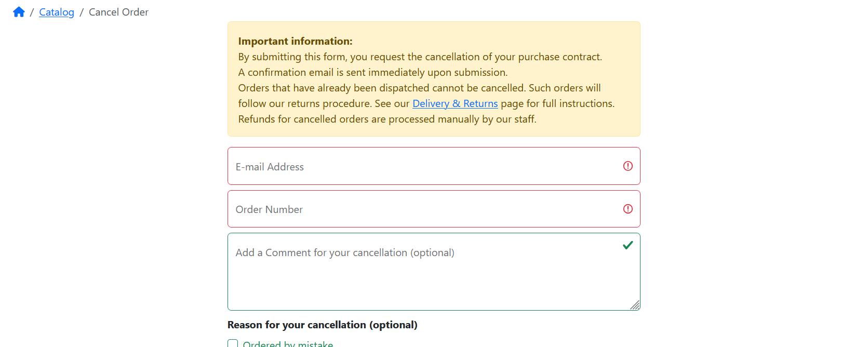Open the Catalog breadcrumb link
868x347 pixels.
click(x=57, y=12)
